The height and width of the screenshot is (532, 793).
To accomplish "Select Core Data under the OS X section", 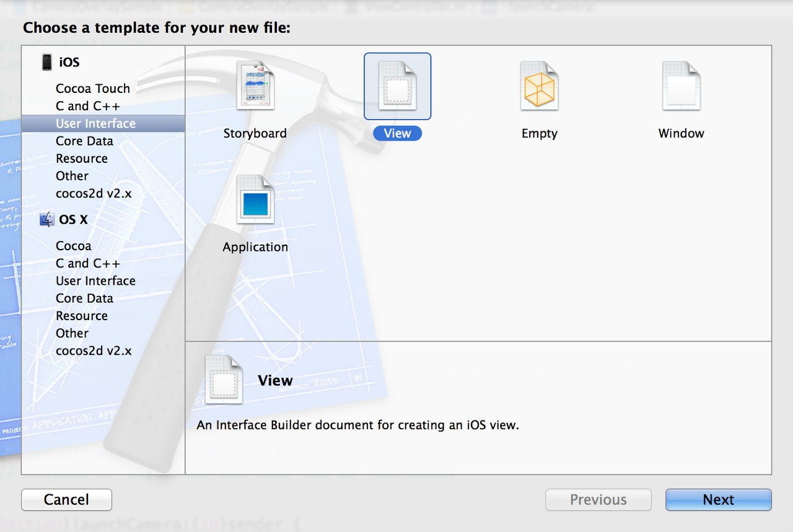I will tap(84, 298).
